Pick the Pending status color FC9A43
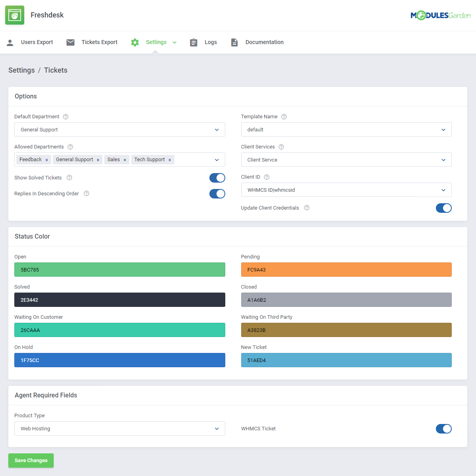Viewport: 476px width, 476px height. coord(346,270)
